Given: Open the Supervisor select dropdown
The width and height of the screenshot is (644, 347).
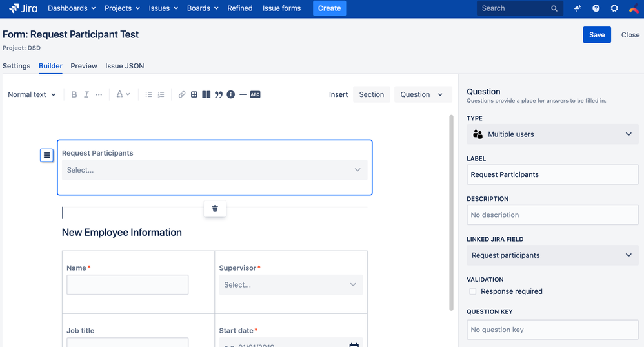Looking at the screenshot, I should pyautogui.click(x=291, y=284).
